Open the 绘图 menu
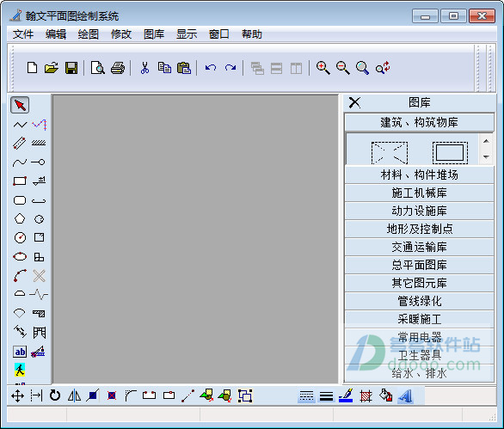 coord(88,34)
